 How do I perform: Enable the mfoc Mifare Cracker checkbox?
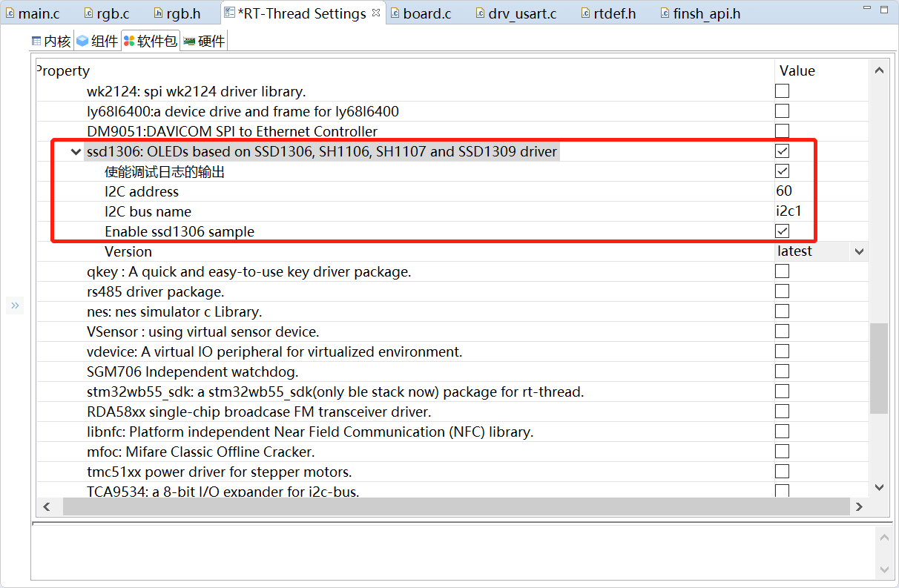click(782, 452)
